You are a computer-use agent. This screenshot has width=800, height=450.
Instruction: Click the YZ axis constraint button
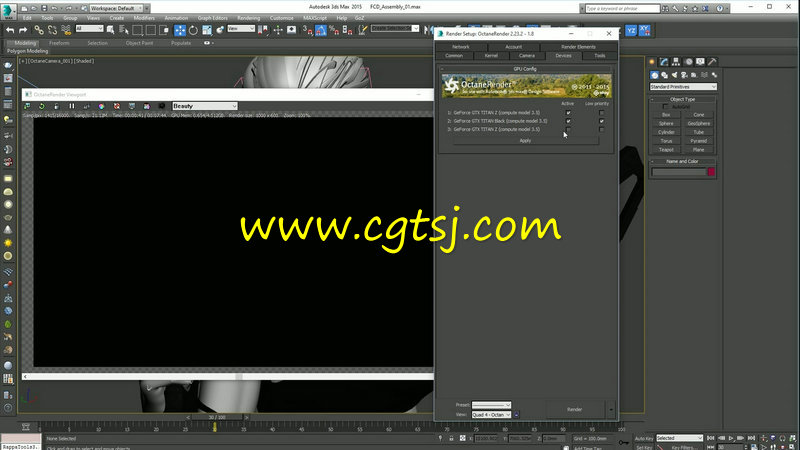point(631,31)
